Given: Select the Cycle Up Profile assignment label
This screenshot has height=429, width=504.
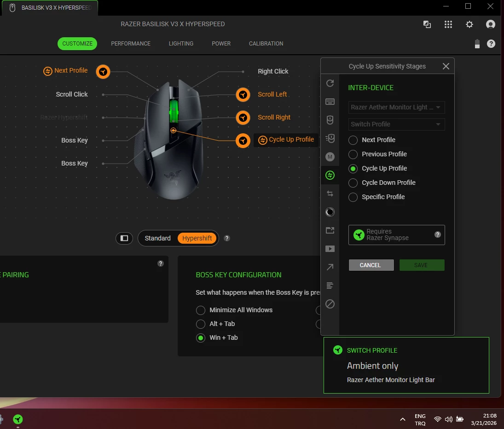Looking at the screenshot, I should pyautogui.click(x=286, y=140).
